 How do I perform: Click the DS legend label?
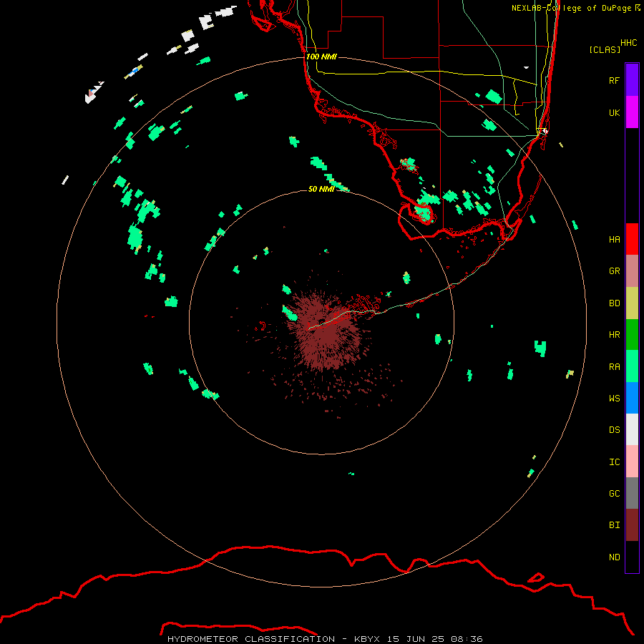pyautogui.click(x=614, y=430)
